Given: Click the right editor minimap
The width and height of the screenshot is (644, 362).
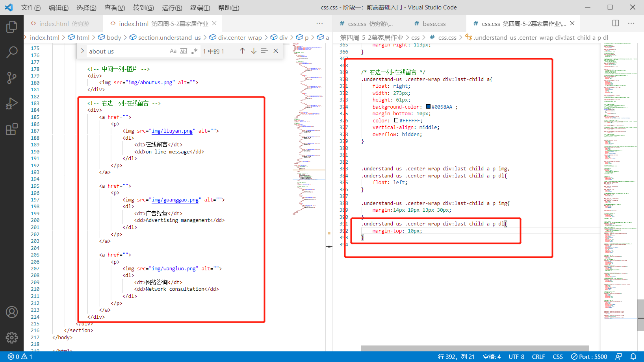Looking at the screenshot, I should 619,181.
